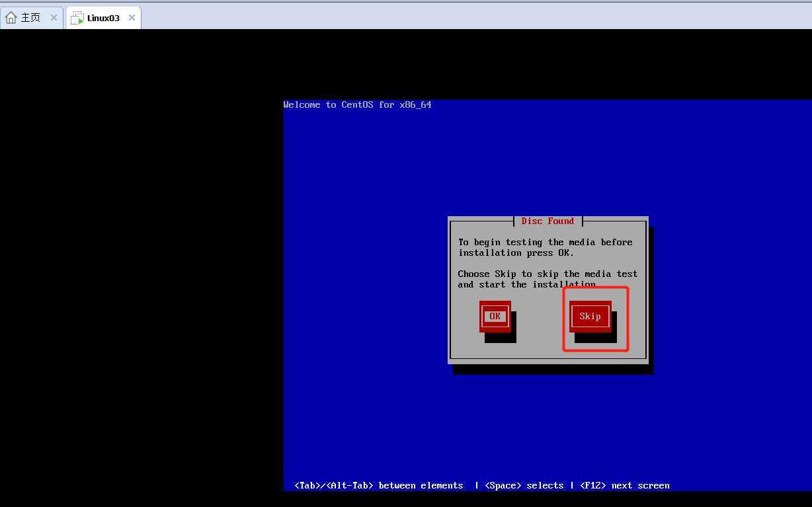Click 'Choose Skip to skip the media test' text
This screenshot has height=507, width=812.
548,274
